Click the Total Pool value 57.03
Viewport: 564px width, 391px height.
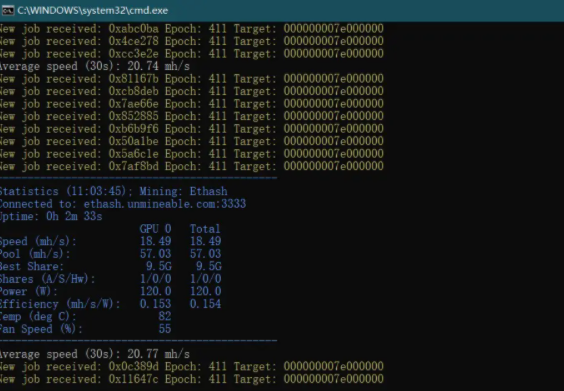coord(205,254)
